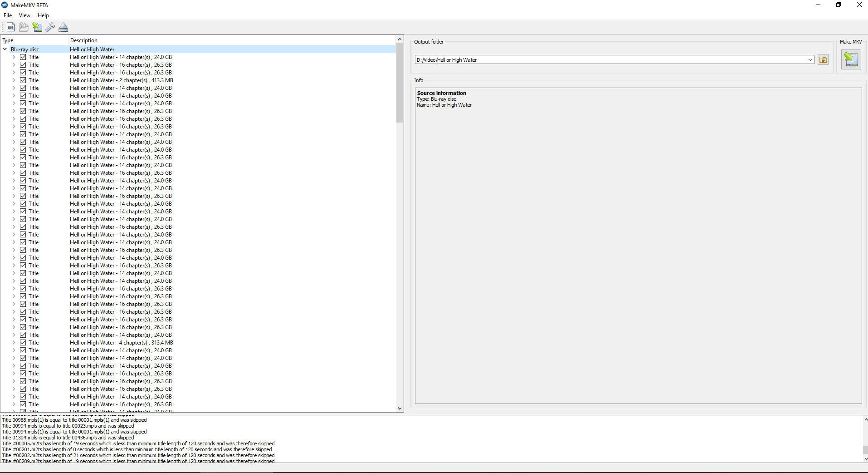Open the File menu
The width and height of the screenshot is (868, 473).
8,15
